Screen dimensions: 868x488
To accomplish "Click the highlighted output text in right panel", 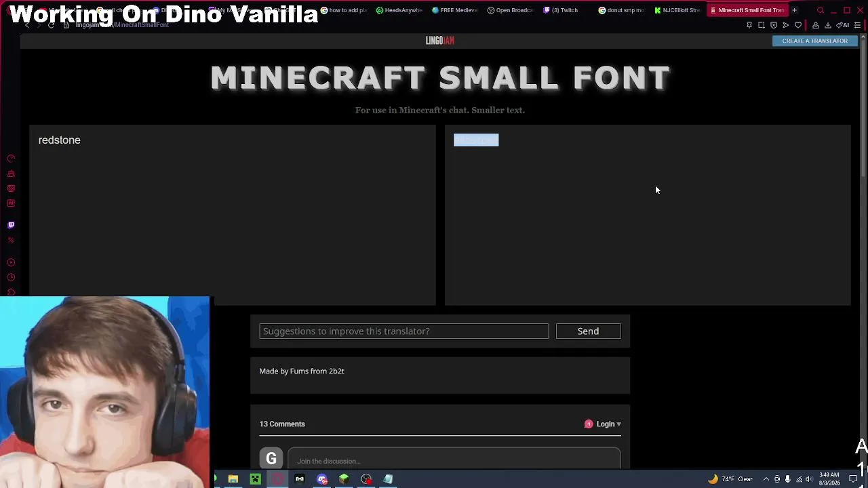I will pos(476,140).
